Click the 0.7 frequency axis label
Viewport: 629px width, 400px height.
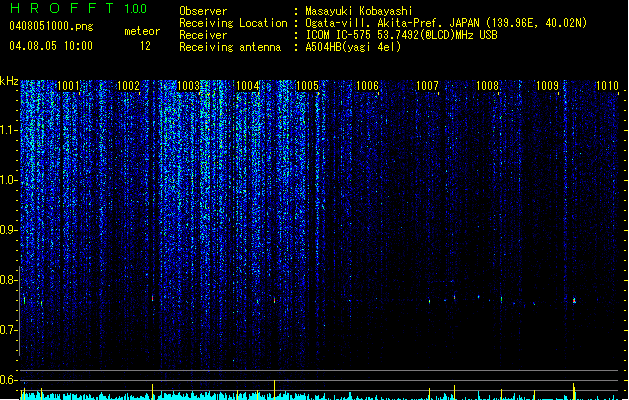point(9,330)
